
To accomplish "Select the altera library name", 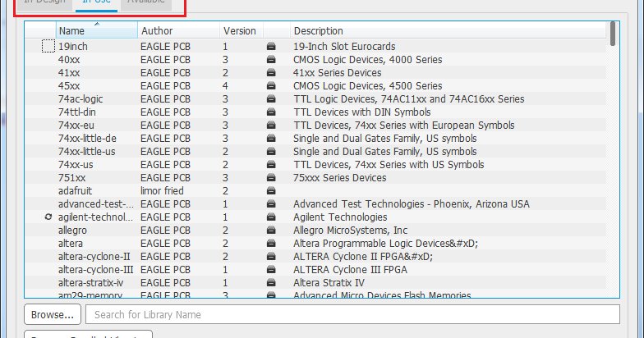I will point(71,243).
